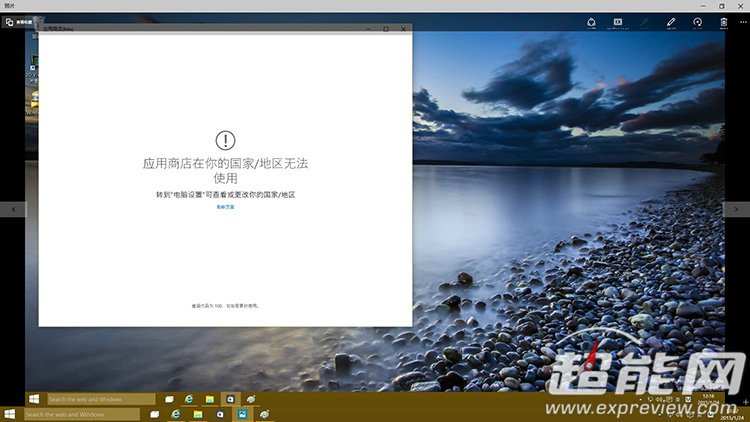
Task: Rotate the photo using the rotate icon
Action: (697, 21)
